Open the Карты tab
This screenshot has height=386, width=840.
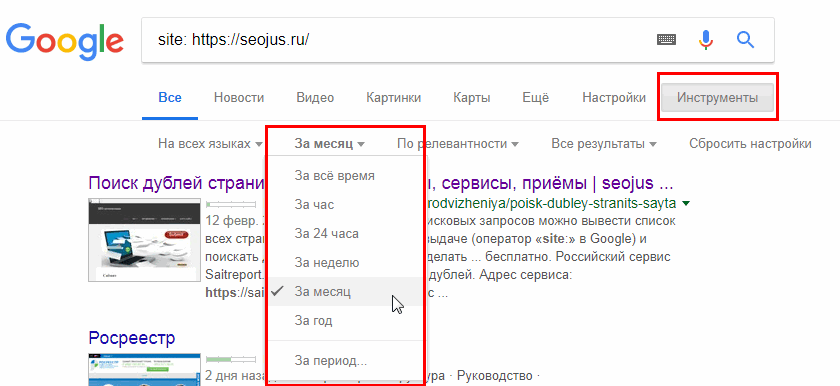(x=471, y=98)
